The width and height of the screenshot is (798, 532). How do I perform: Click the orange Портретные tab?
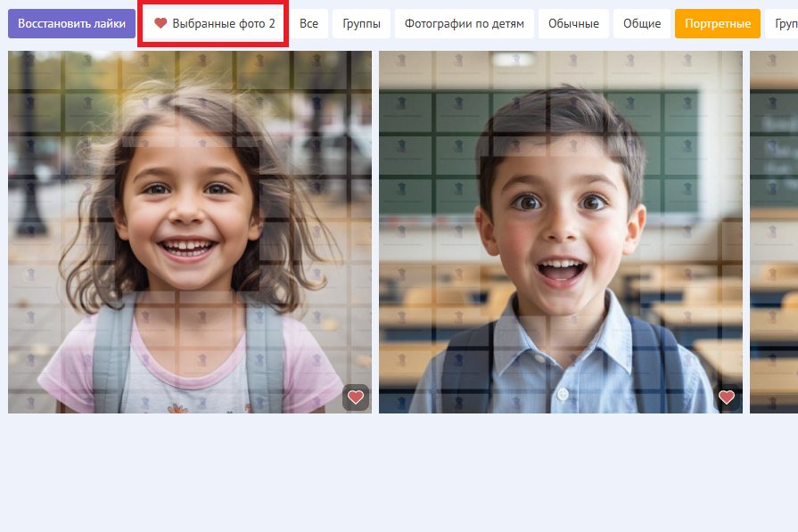(x=717, y=23)
